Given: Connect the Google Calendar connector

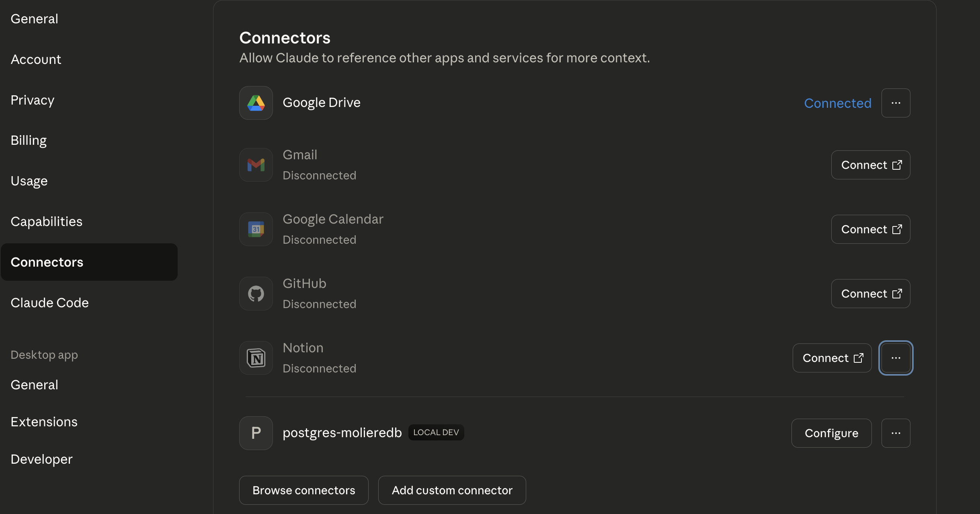Looking at the screenshot, I should pyautogui.click(x=870, y=229).
